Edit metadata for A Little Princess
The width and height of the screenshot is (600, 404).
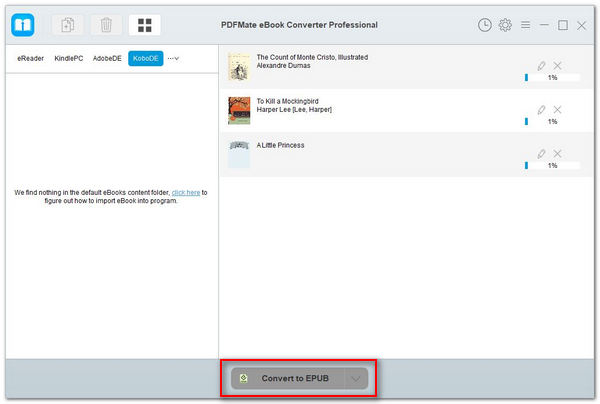point(541,154)
